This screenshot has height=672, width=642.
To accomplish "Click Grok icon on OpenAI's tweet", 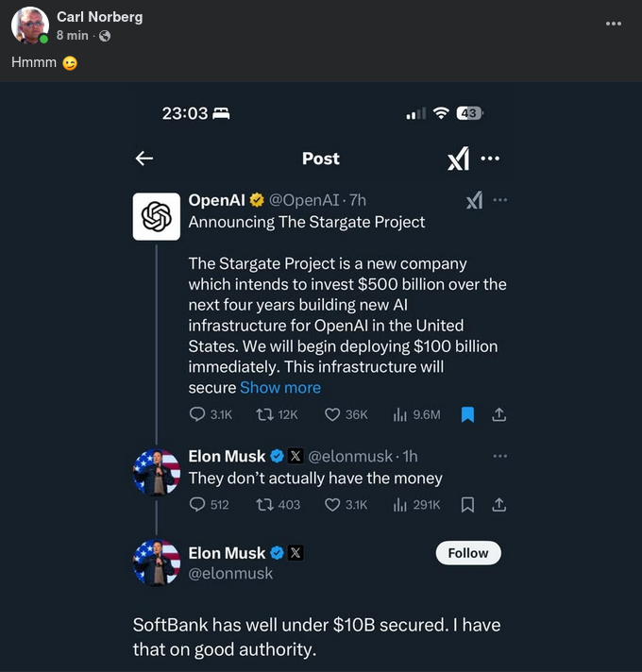I will (x=475, y=200).
